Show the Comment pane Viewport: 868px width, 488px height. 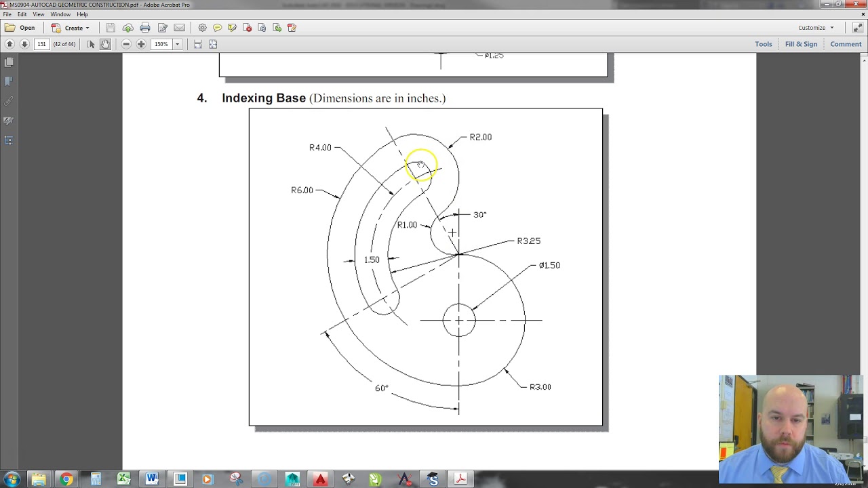pyautogui.click(x=846, y=44)
